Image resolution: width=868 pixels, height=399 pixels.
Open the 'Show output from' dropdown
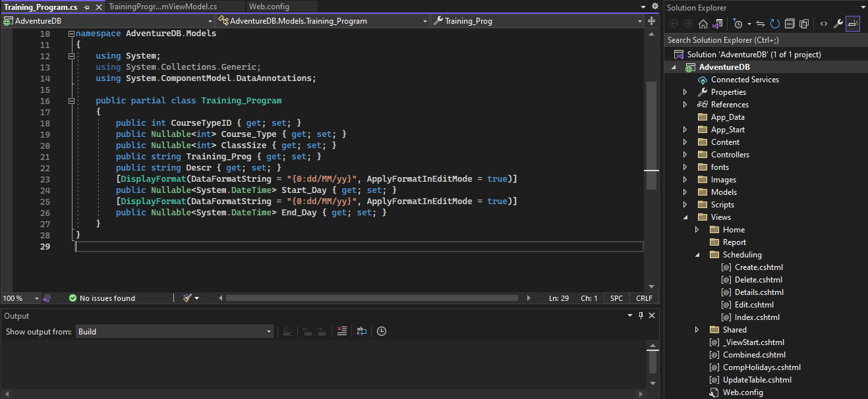[267, 331]
